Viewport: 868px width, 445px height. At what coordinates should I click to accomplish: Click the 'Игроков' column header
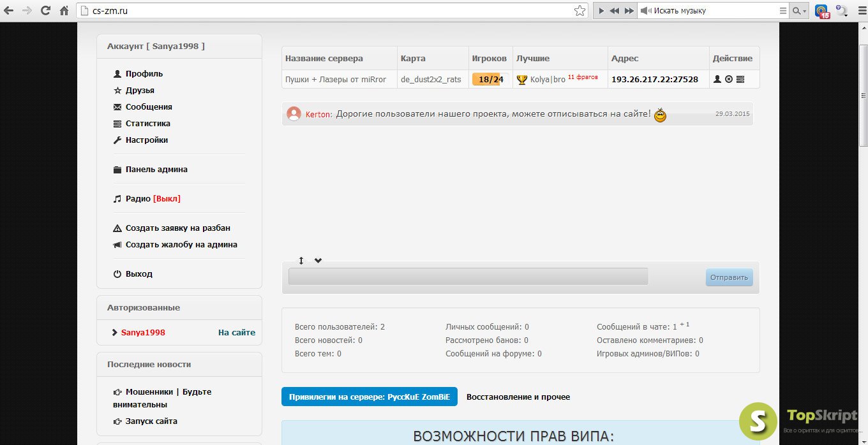tap(490, 59)
